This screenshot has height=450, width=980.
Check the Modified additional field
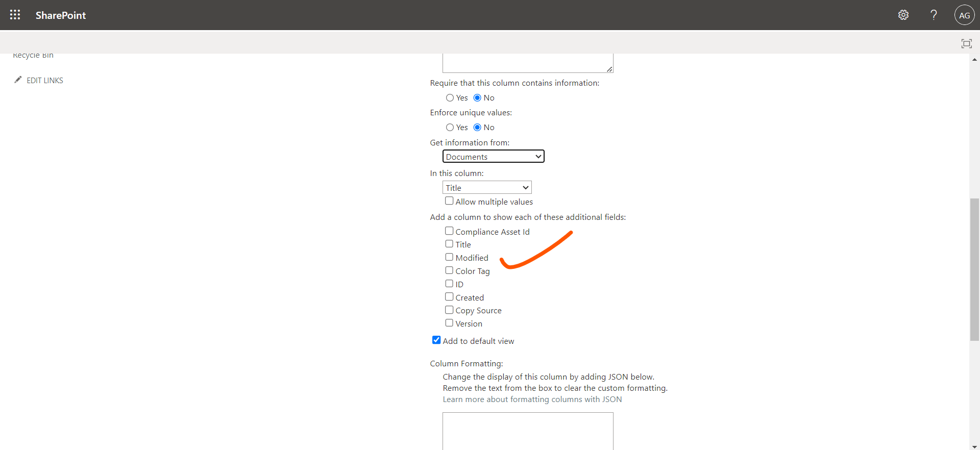coord(449,257)
